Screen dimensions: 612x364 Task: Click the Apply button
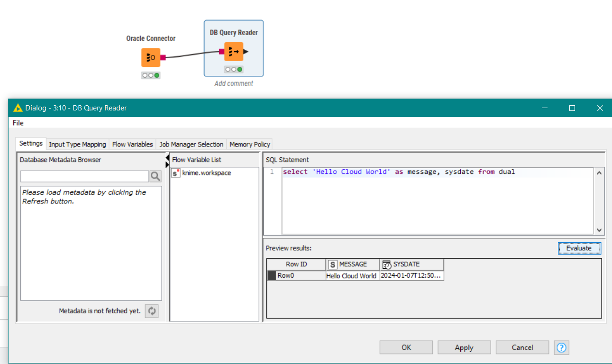[x=464, y=347]
